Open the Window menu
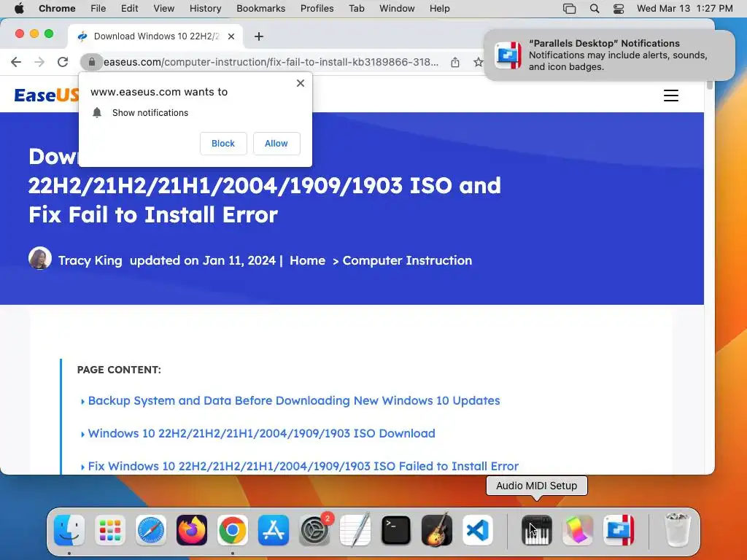The width and height of the screenshot is (747, 560). (397, 9)
